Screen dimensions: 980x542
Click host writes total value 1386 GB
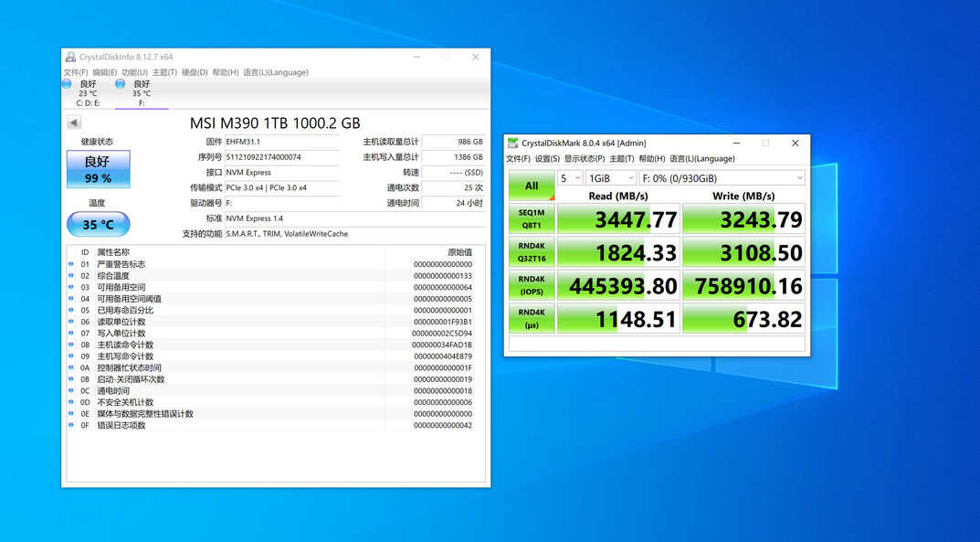point(453,157)
